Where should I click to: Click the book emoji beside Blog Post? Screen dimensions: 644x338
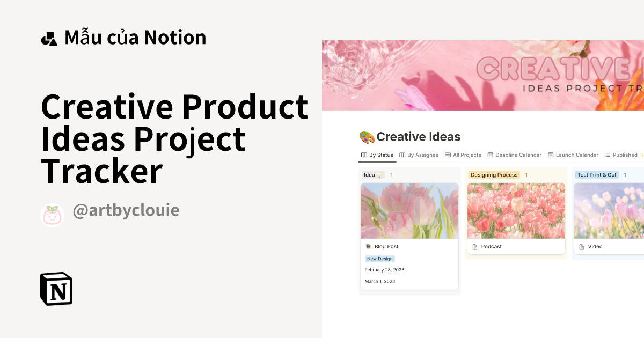pos(368,246)
